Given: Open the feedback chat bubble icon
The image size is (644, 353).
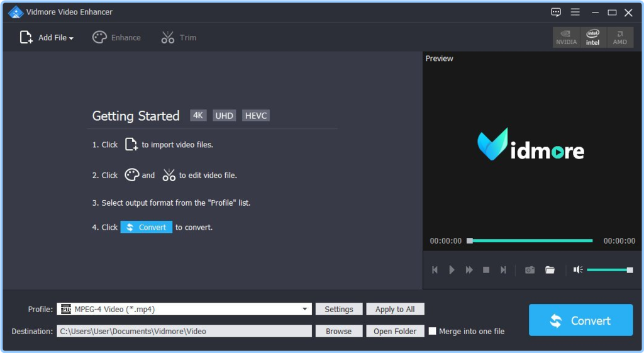Looking at the screenshot, I should 556,13.
